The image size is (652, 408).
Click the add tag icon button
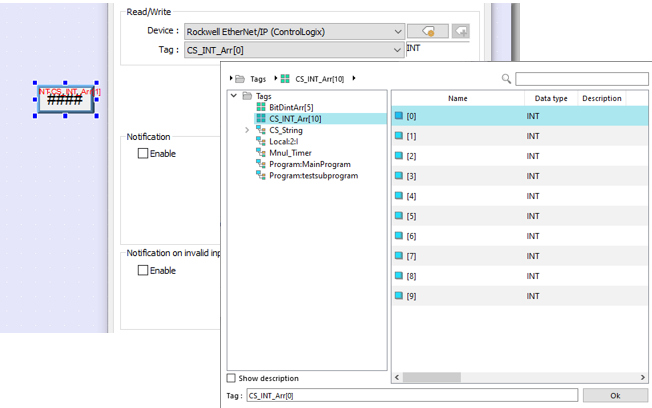[x=461, y=31]
